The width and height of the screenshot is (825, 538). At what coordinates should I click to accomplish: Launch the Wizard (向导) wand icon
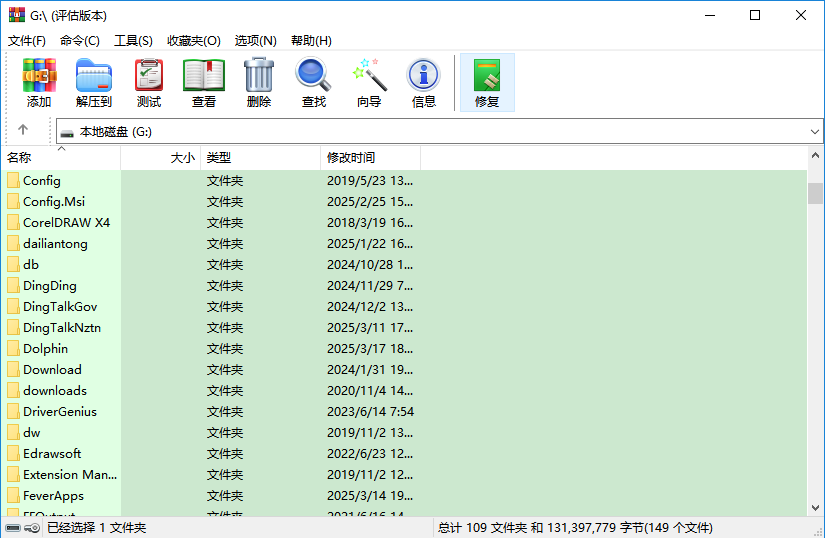pyautogui.click(x=369, y=82)
